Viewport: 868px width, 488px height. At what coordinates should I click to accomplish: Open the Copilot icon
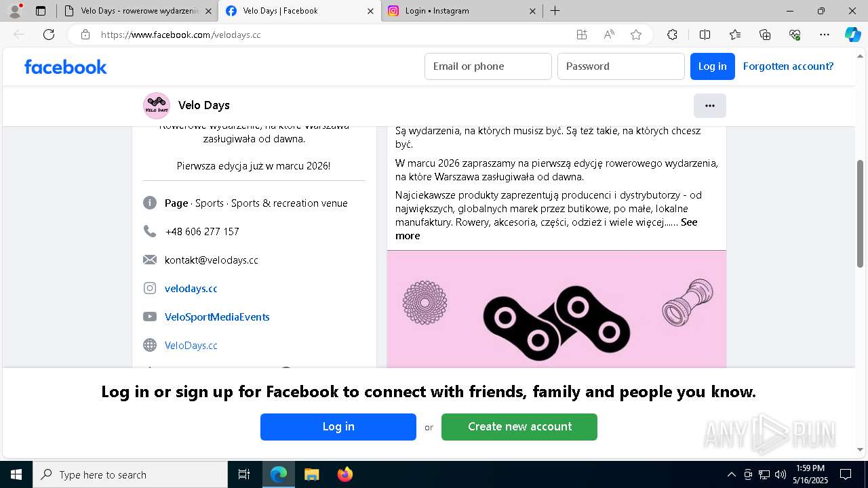(853, 35)
